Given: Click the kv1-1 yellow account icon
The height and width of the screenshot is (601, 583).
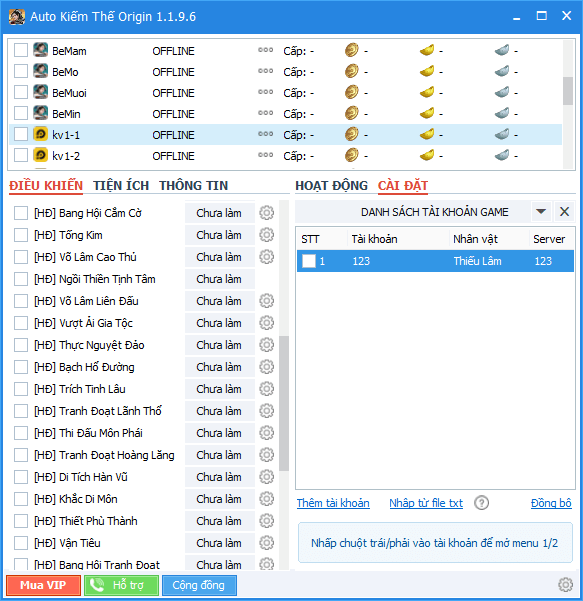Looking at the screenshot, I should pyautogui.click(x=40, y=135).
